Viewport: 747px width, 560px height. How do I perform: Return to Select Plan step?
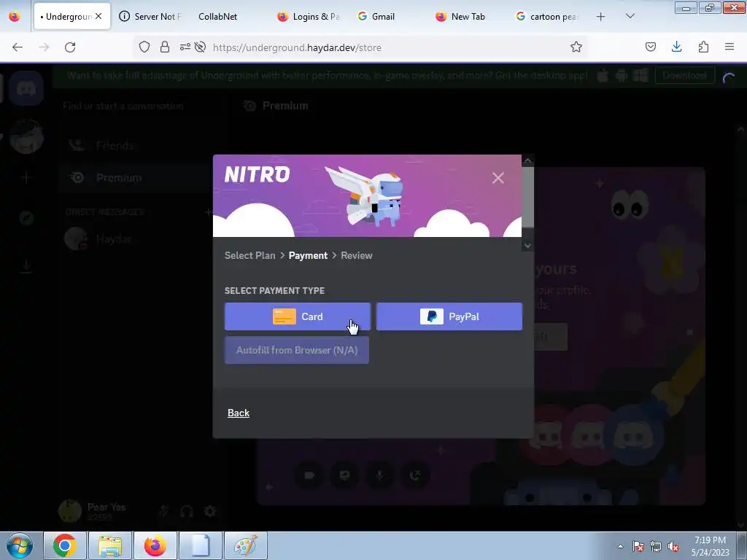(x=249, y=255)
